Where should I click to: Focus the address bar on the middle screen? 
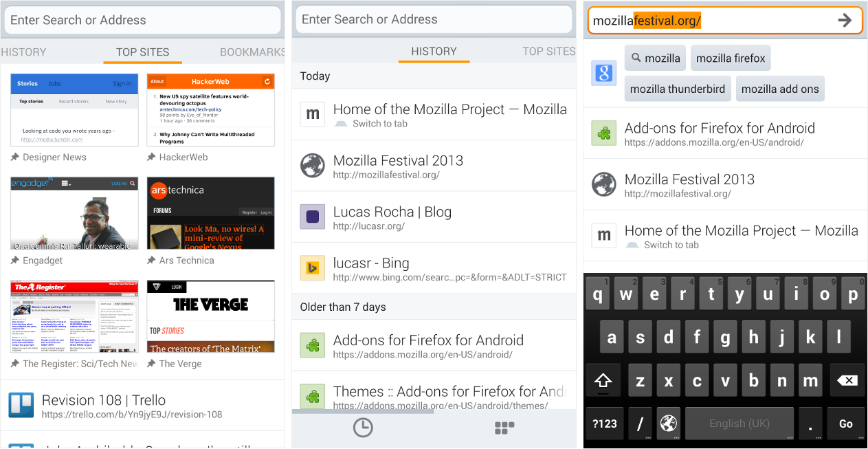coord(434,19)
